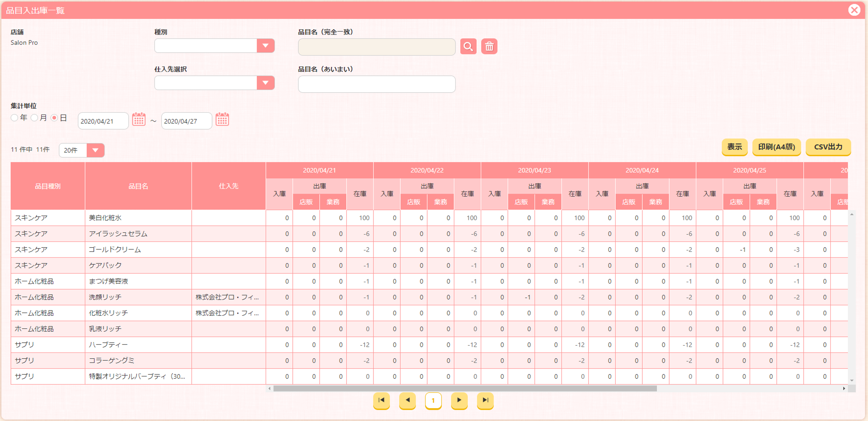This screenshot has width=868, height=421.
Task: Go to first page of results
Action: pos(381,401)
